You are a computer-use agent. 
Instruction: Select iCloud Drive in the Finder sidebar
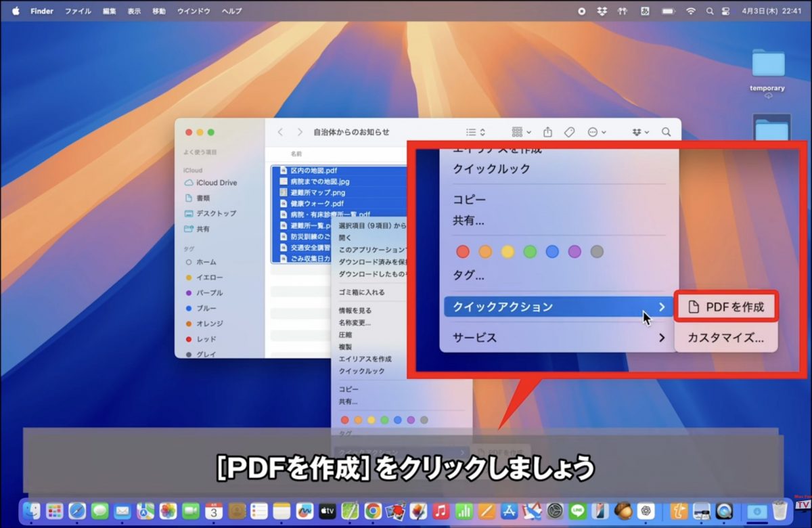217,183
